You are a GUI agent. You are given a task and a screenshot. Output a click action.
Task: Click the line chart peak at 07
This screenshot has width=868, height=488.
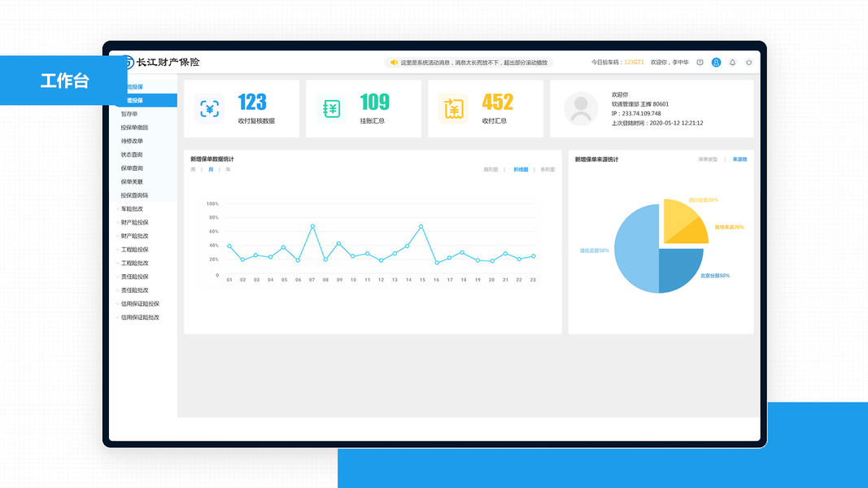[312, 226]
